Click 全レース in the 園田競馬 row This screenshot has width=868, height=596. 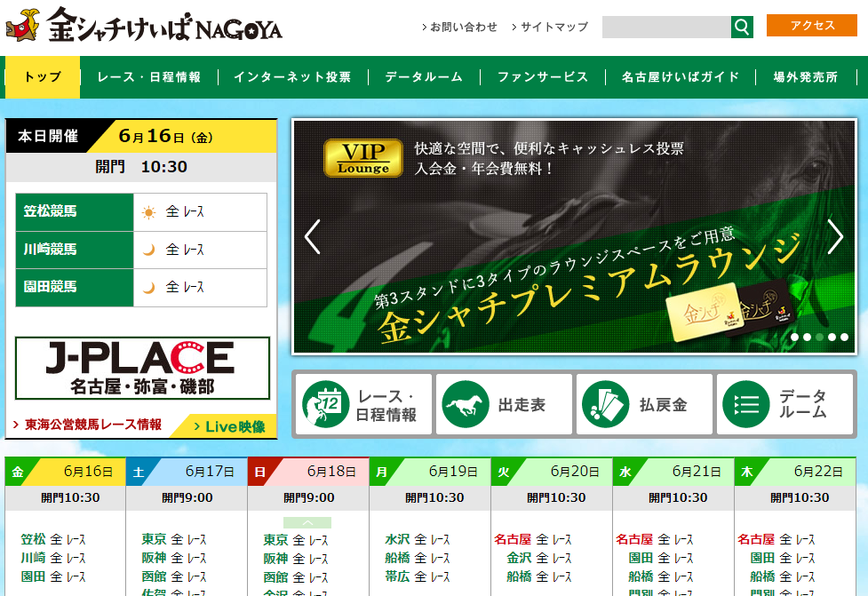tap(185, 287)
